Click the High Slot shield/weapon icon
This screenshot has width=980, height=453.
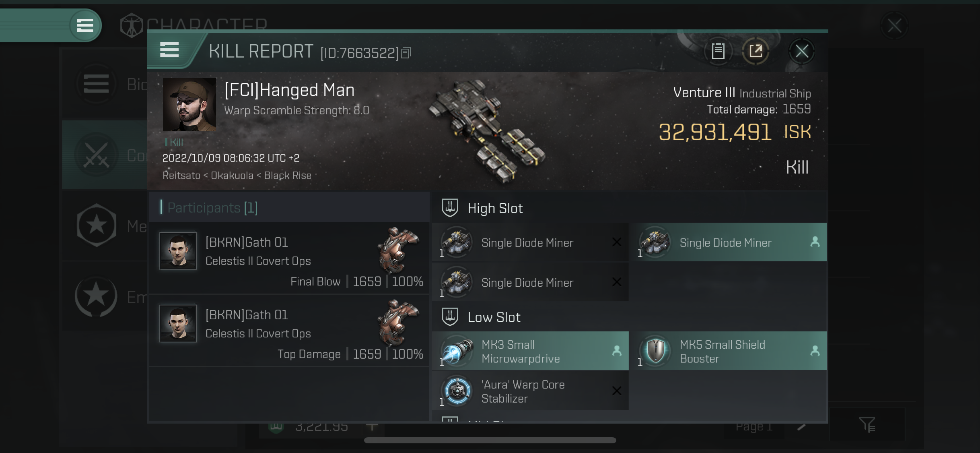[450, 208]
